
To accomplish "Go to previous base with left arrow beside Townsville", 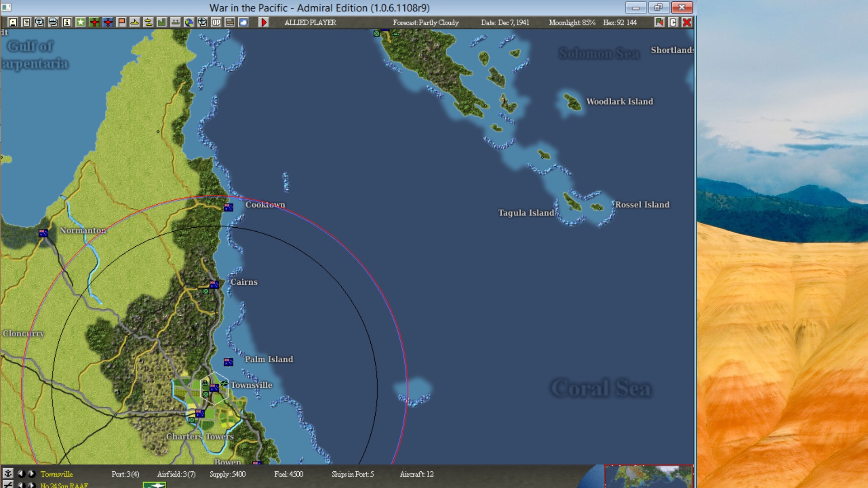I will (x=21, y=474).
